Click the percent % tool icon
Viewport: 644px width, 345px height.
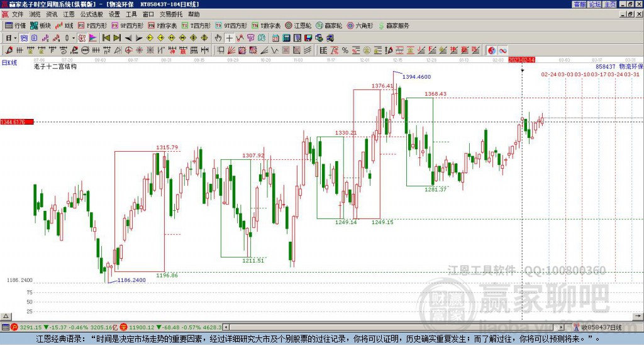[x=345, y=50]
